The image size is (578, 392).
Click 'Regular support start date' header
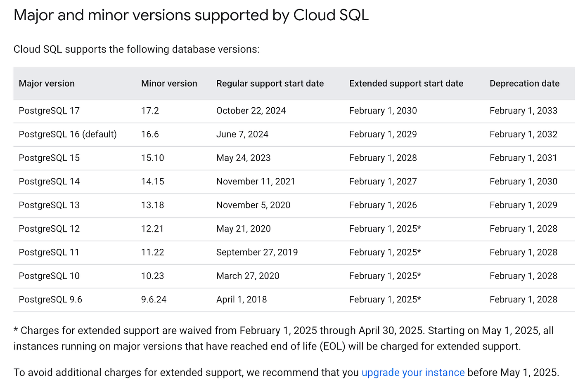tap(270, 83)
